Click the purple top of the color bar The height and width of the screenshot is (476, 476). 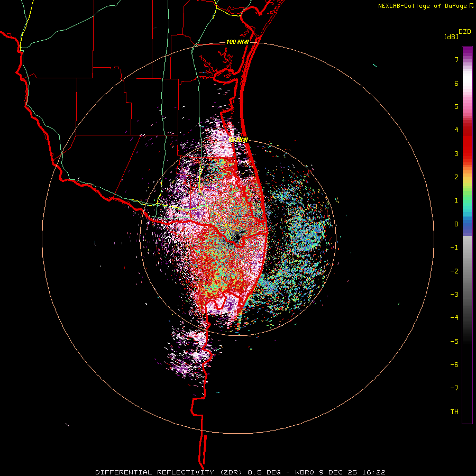pos(467,53)
